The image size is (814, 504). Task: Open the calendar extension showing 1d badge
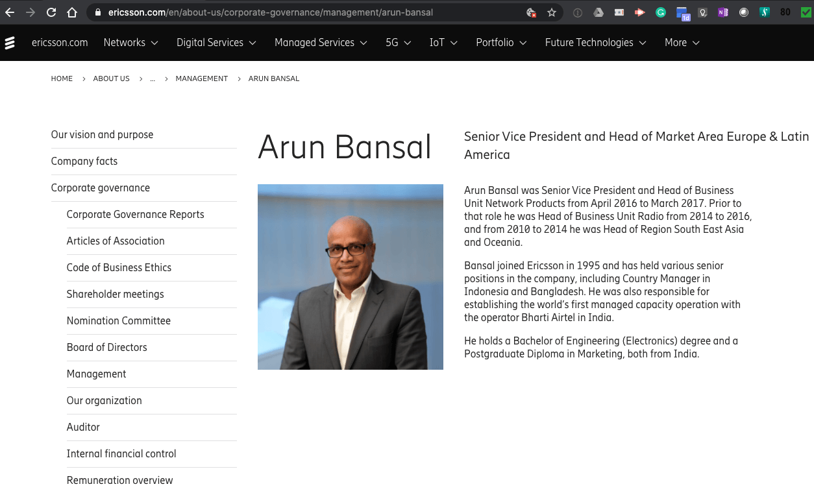[x=682, y=12]
